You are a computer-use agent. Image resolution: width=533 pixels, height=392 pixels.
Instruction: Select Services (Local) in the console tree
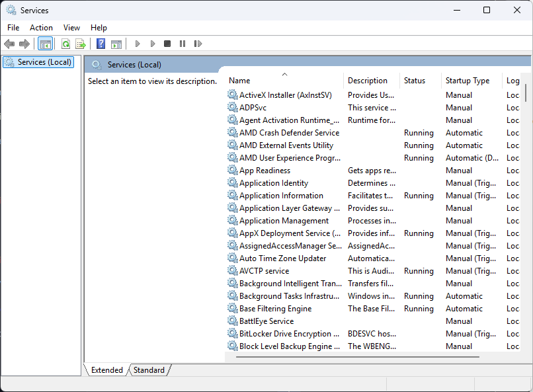tap(44, 62)
